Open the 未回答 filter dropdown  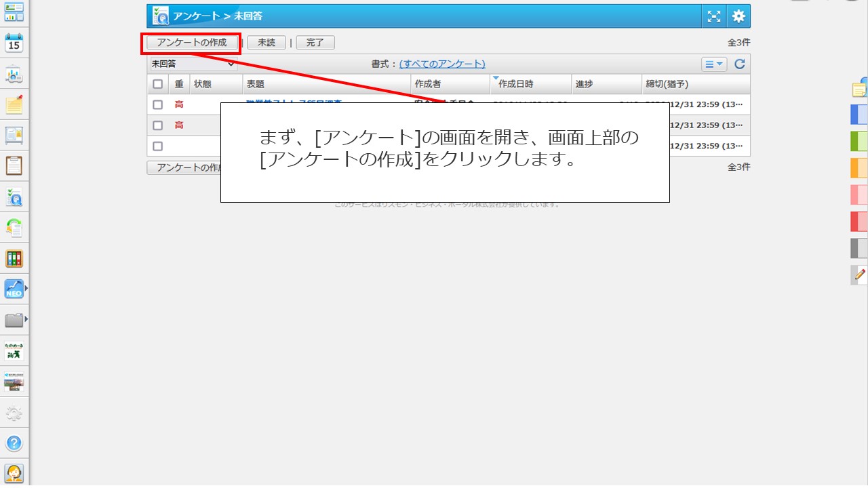[193, 64]
